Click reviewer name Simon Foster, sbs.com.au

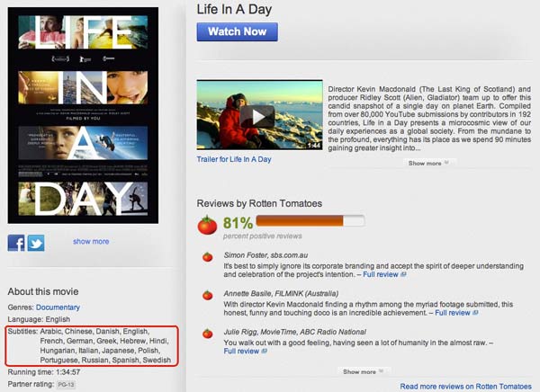click(265, 255)
